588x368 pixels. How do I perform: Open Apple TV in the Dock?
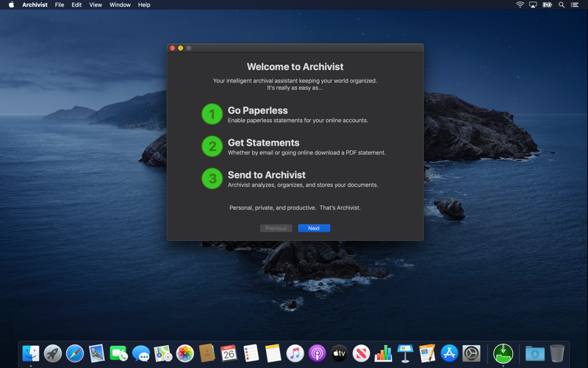click(339, 353)
